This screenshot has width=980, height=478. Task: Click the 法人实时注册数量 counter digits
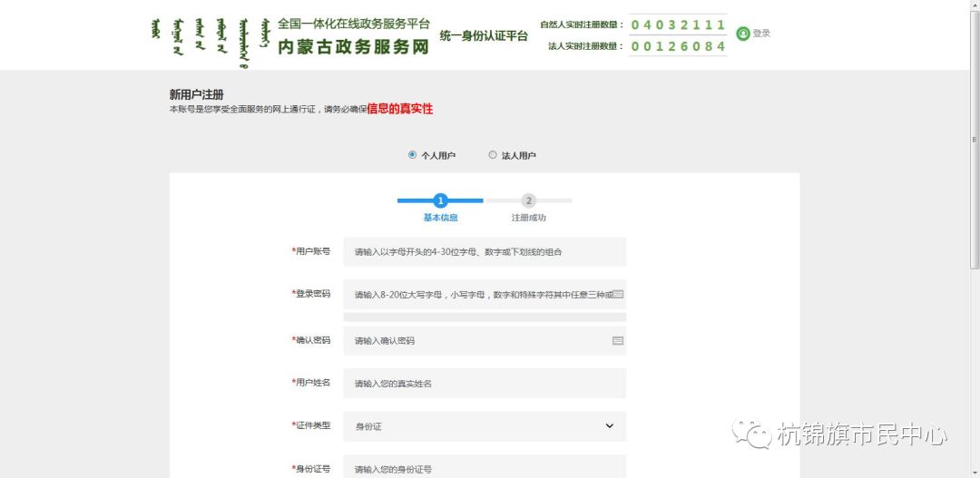pos(678,46)
